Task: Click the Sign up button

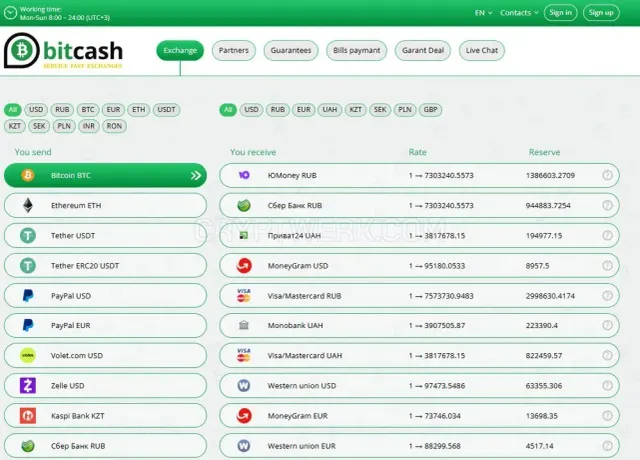Action: point(601,13)
